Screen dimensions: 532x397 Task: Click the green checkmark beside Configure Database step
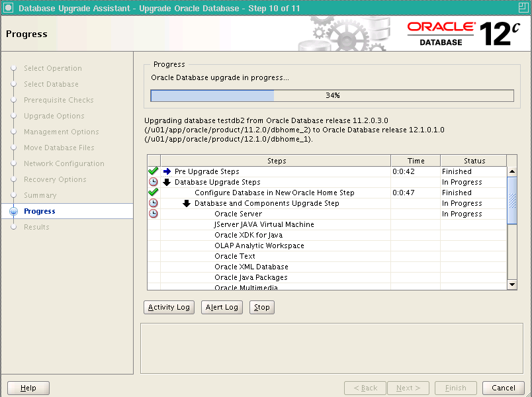click(x=154, y=193)
